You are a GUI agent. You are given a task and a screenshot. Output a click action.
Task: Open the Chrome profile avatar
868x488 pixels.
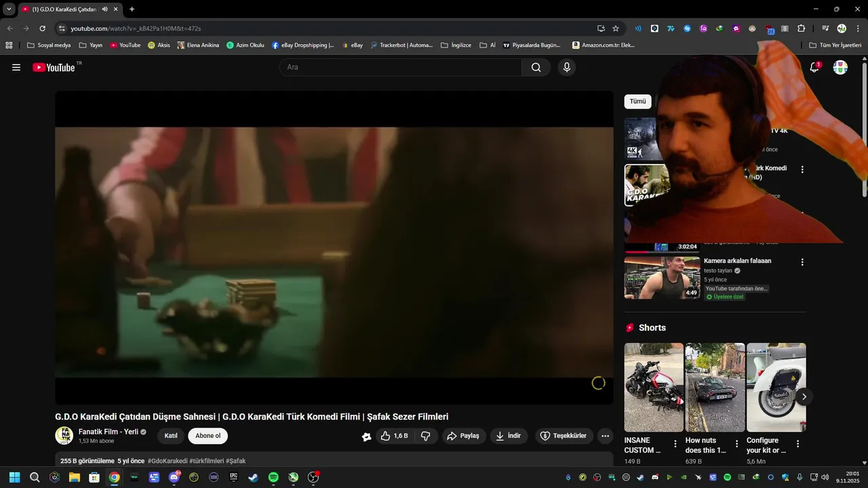(x=842, y=28)
